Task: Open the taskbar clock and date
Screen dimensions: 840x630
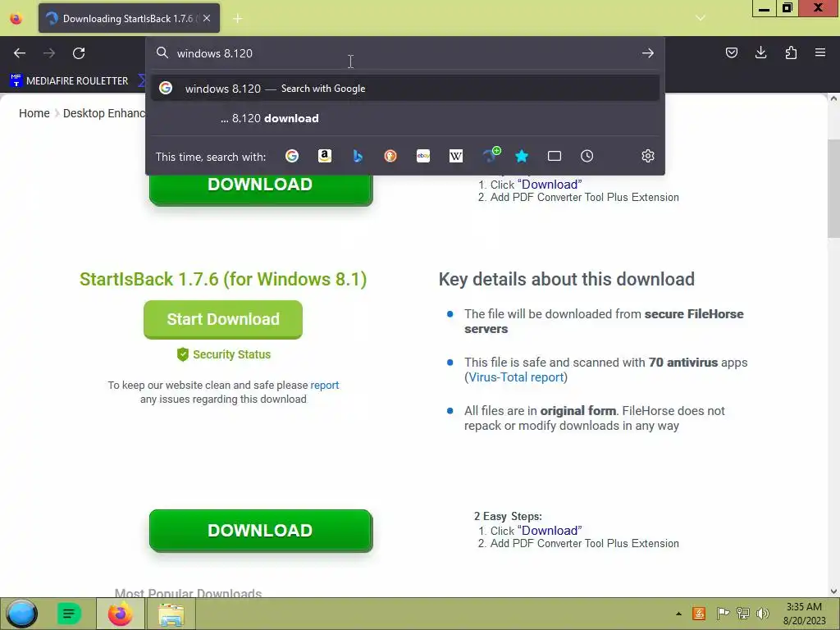Action: [804, 614]
